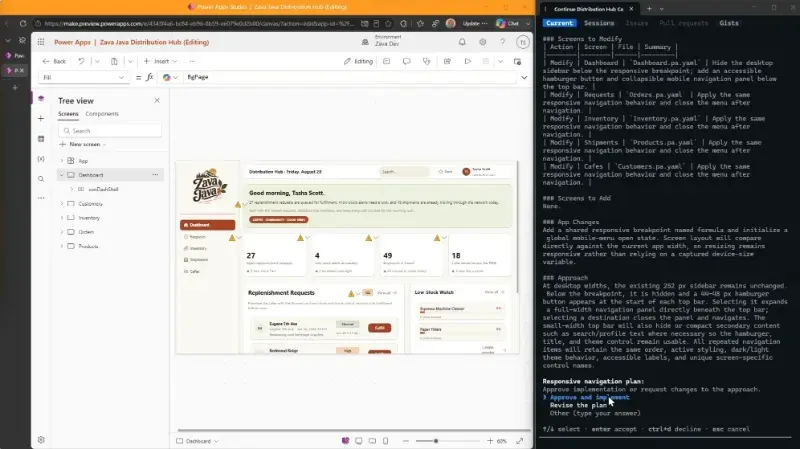The image size is (800, 449).
Task: Click the undo arrow in the toolbar
Action: [x=81, y=61]
